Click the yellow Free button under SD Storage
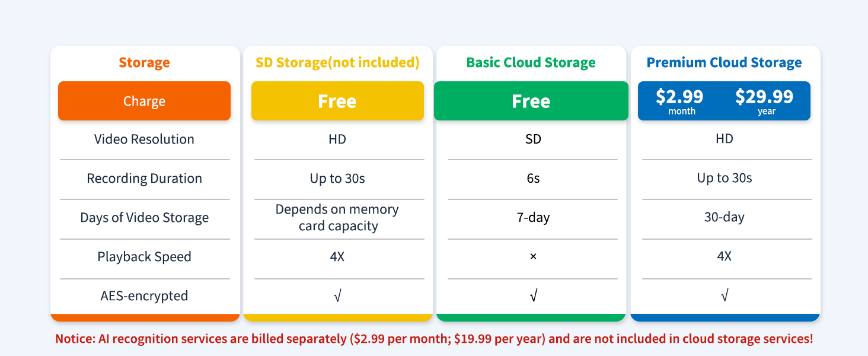Image resolution: width=868 pixels, height=356 pixels. pyautogui.click(x=337, y=101)
